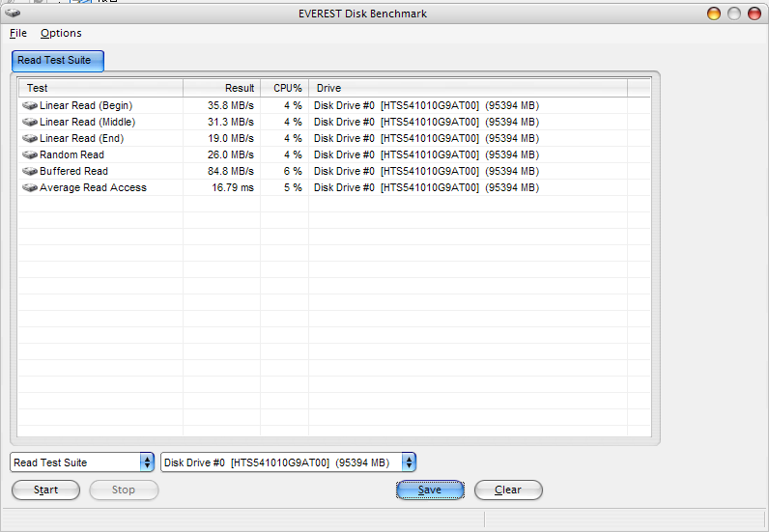Click the 31.3 MB/s result value
This screenshot has width=769, height=532.
pos(231,122)
